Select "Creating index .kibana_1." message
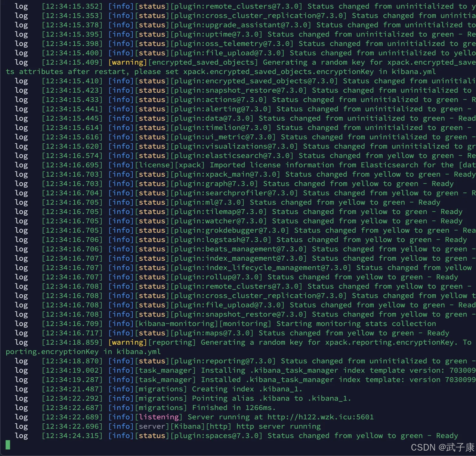476x456 pixels. pyautogui.click(x=247, y=389)
